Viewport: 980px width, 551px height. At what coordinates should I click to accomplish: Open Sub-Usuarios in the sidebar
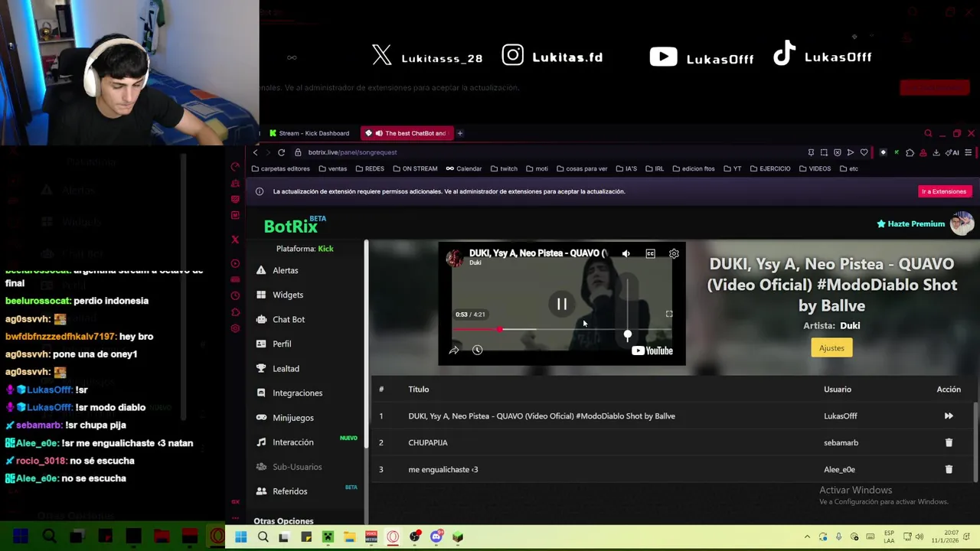pyautogui.click(x=297, y=467)
